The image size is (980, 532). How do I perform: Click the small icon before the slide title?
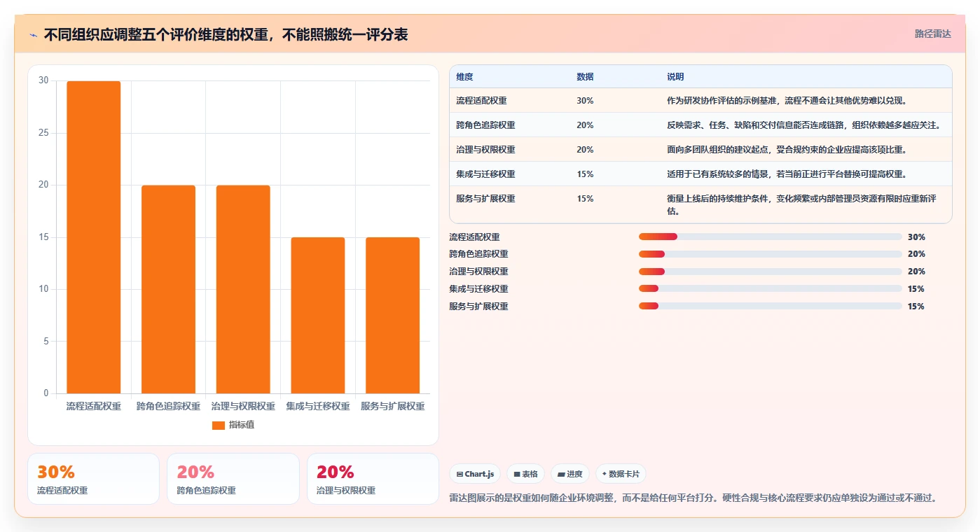33,35
